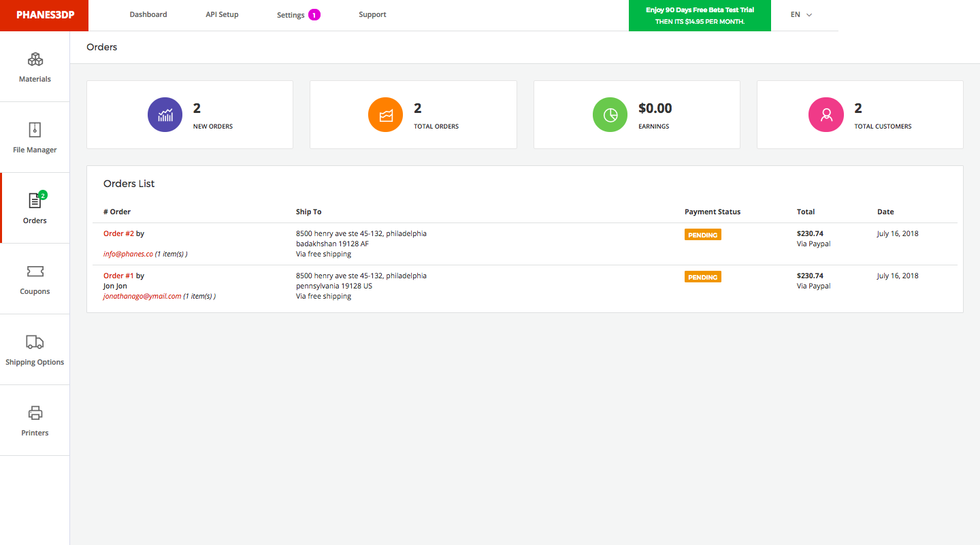Click the pink Total Customers icon
Image resolution: width=980 pixels, height=545 pixels.
(x=826, y=114)
